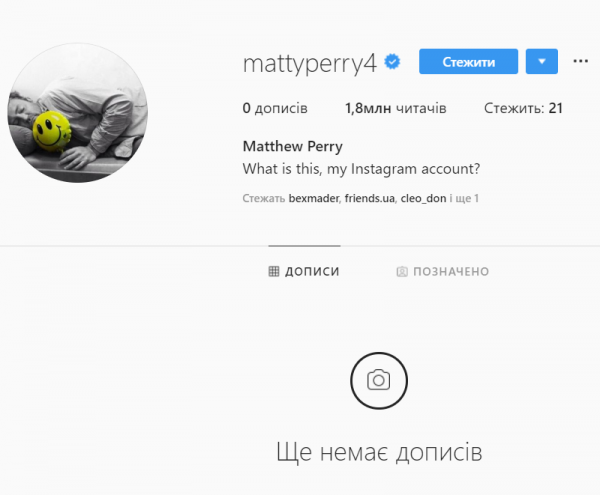This screenshot has width=600, height=495.
Task: Switch to the ПОЗНАЧЕНО tab
Action: 443,272
